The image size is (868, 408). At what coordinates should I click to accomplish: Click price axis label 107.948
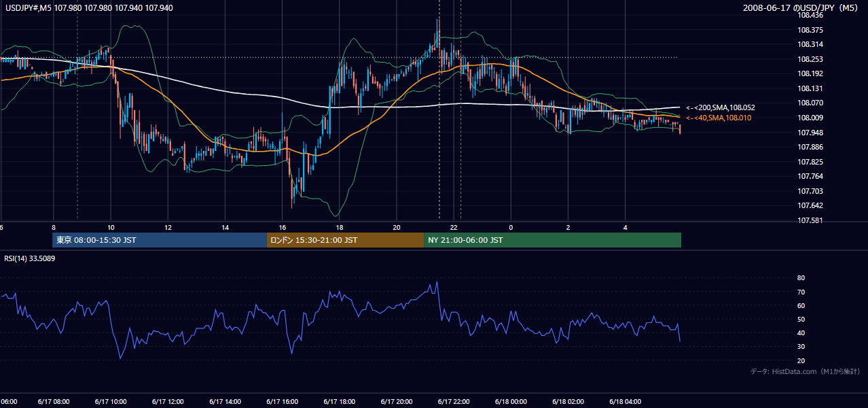tap(810, 133)
